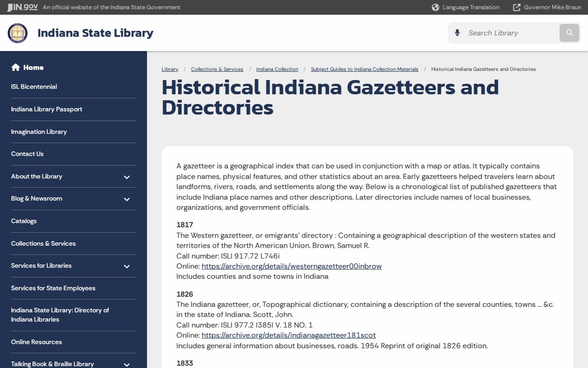The height and width of the screenshot is (368, 588).
Task: Open the Catalogs sidebar item
Action: click(x=24, y=221)
